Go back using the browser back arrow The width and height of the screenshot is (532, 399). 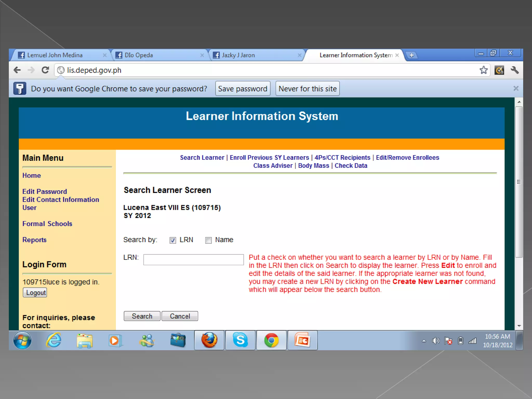17,70
